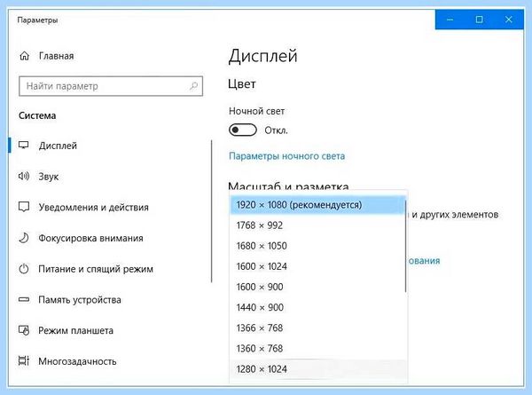
Task: Click the Power and sleep icon
Action: click(x=24, y=269)
